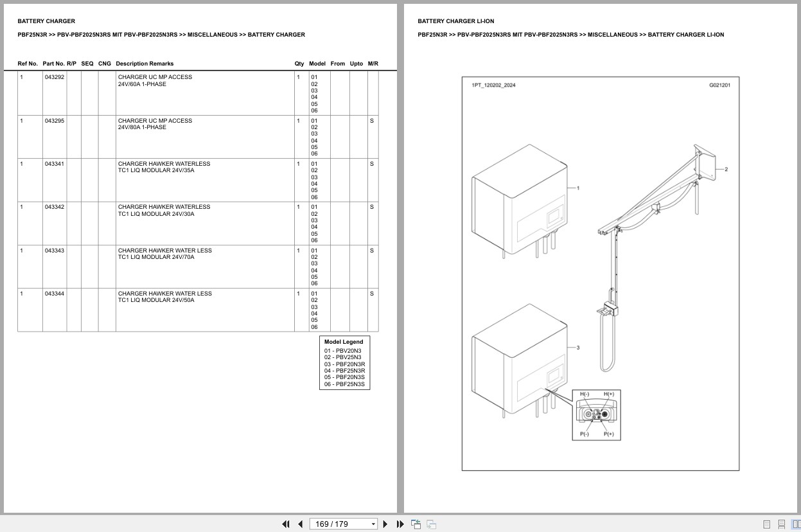The width and height of the screenshot is (801, 532).
Task: Click the H(+) connector label
Action: coord(608,394)
